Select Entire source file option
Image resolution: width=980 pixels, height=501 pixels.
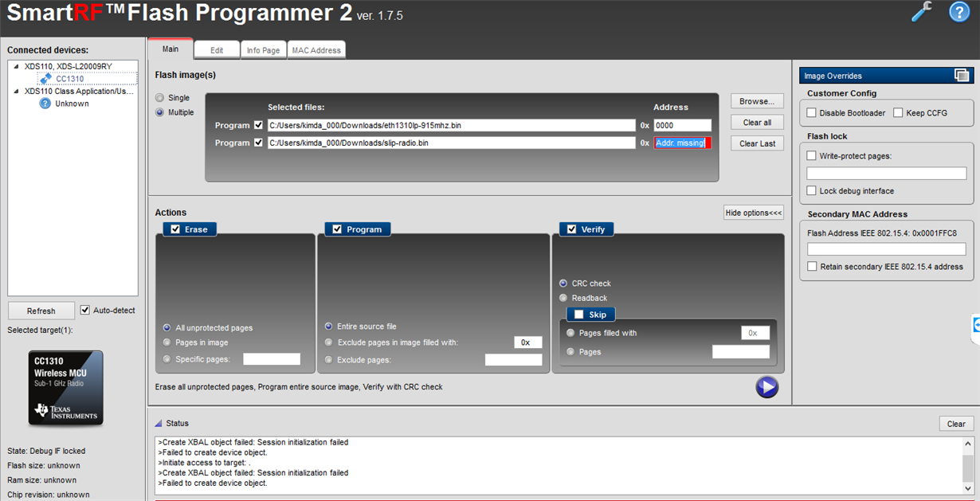[x=329, y=327]
